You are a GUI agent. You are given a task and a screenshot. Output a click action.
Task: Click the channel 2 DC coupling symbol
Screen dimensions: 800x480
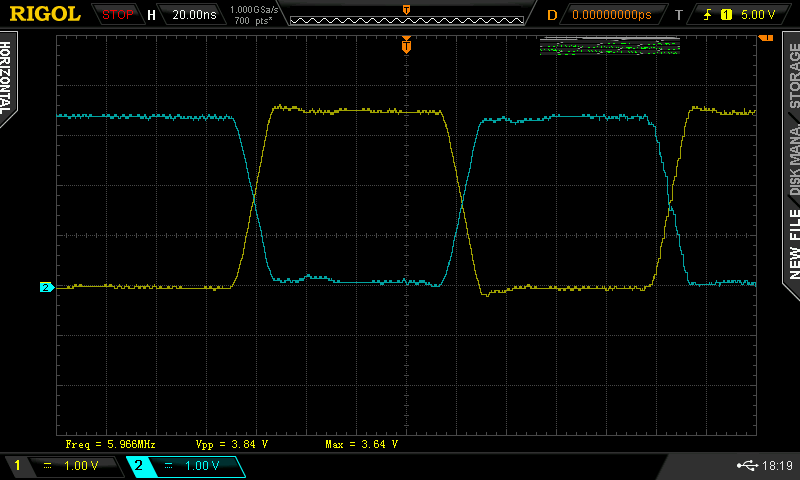(x=168, y=466)
